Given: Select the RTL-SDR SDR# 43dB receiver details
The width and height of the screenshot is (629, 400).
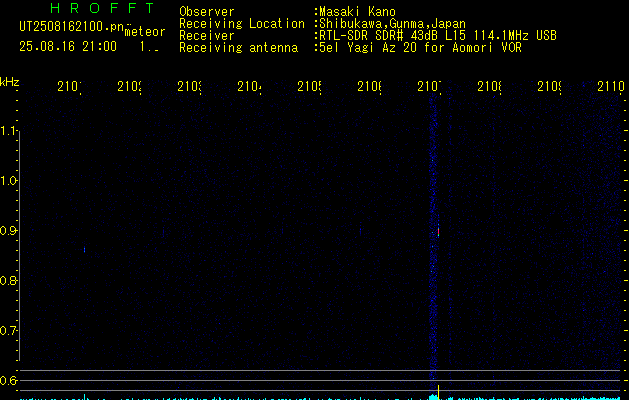Looking at the screenshot, I should (438, 36).
